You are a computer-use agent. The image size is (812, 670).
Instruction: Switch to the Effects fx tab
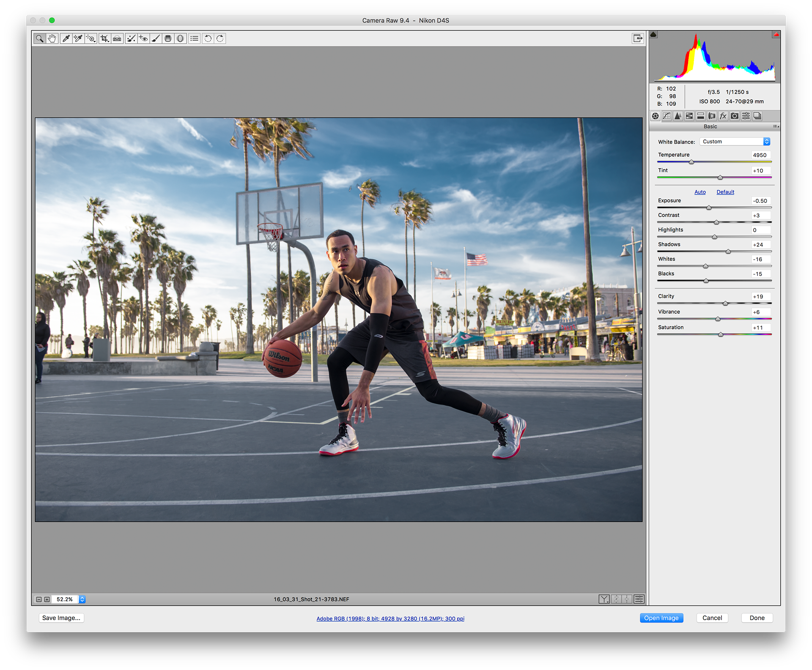pos(723,116)
